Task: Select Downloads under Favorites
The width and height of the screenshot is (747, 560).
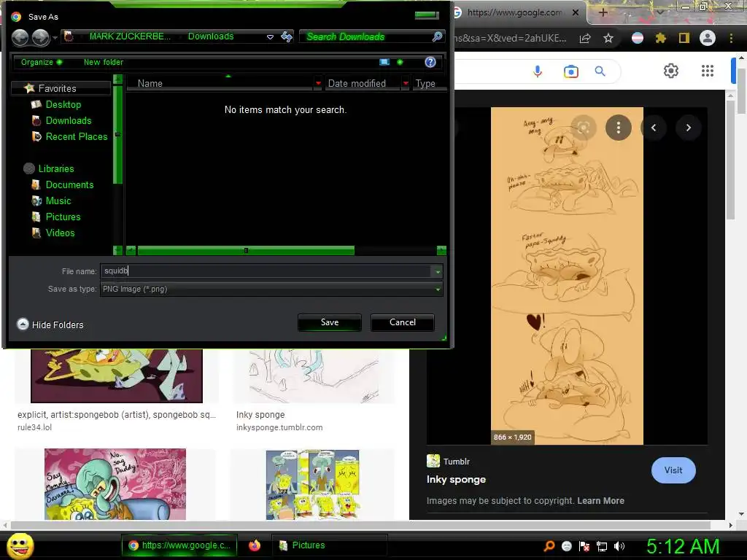Action: 61,120
